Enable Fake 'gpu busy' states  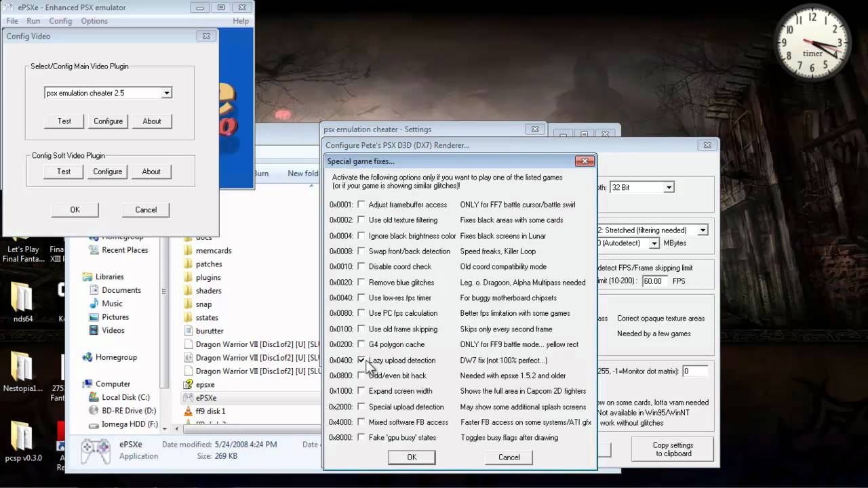coord(361,437)
